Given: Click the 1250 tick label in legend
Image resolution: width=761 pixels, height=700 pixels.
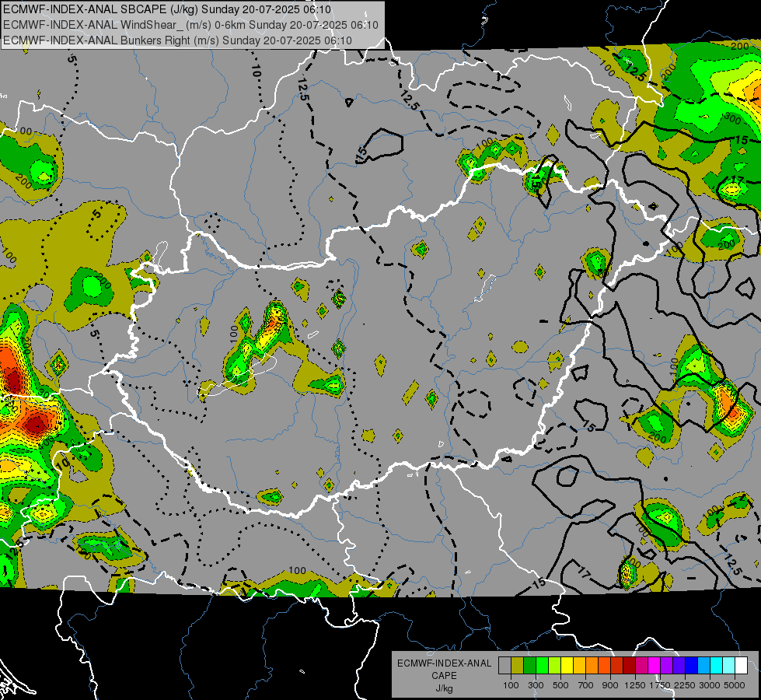Looking at the screenshot, I should tap(635, 685).
